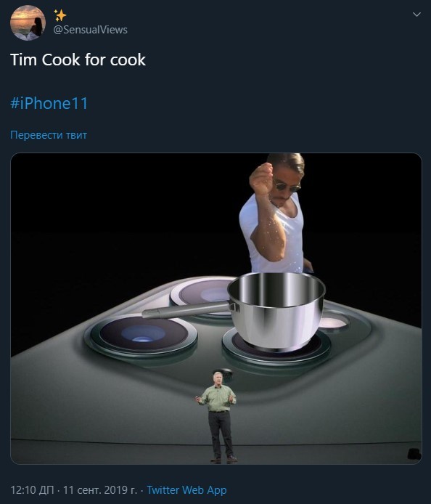Screen dimensions: 431x504
Task: Open the Twitter Web App source link
Action: [187, 490]
